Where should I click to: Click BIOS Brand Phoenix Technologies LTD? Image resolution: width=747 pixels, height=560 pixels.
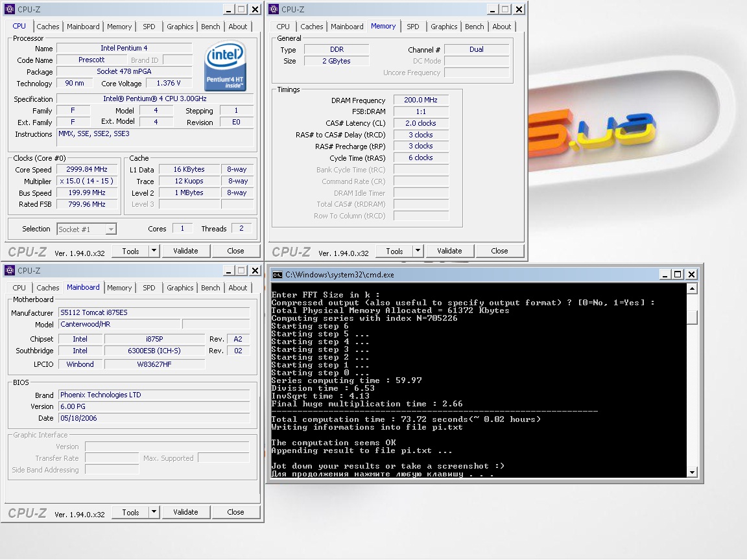coord(154,395)
